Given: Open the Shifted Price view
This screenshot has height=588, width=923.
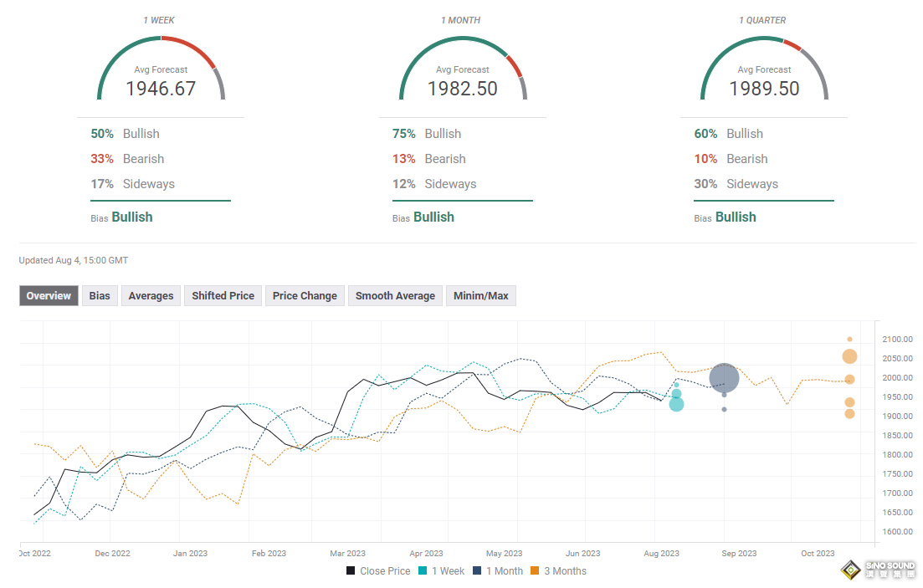Looking at the screenshot, I should pos(223,296).
